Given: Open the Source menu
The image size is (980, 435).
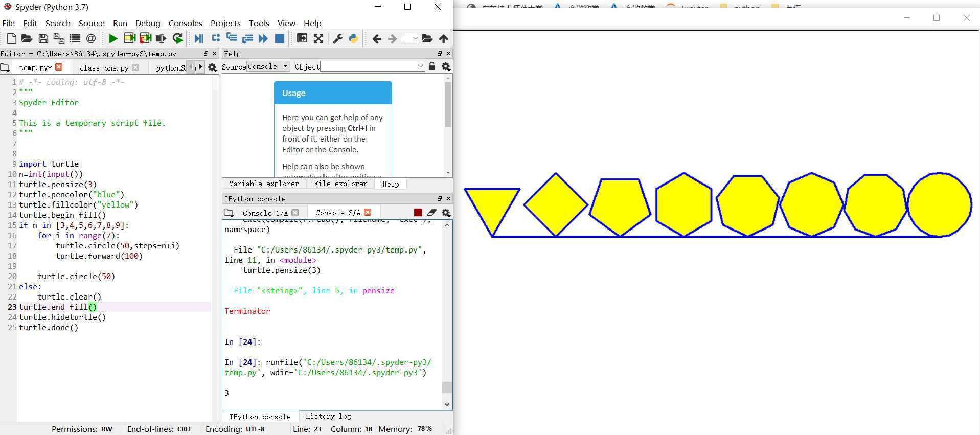Looking at the screenshot, I should [x=92, y=23].
